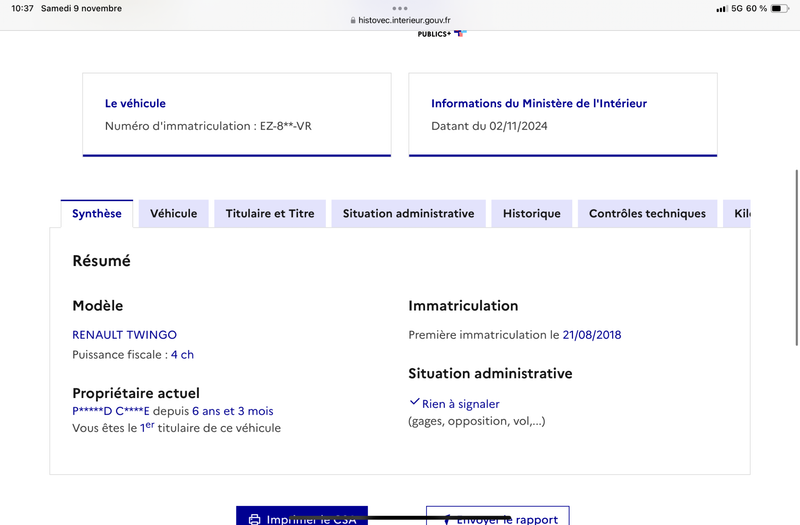The width and height of the screenshot is (800, 525).
Task: Go to the Historique tab
Action: click(x=532, y=213)
